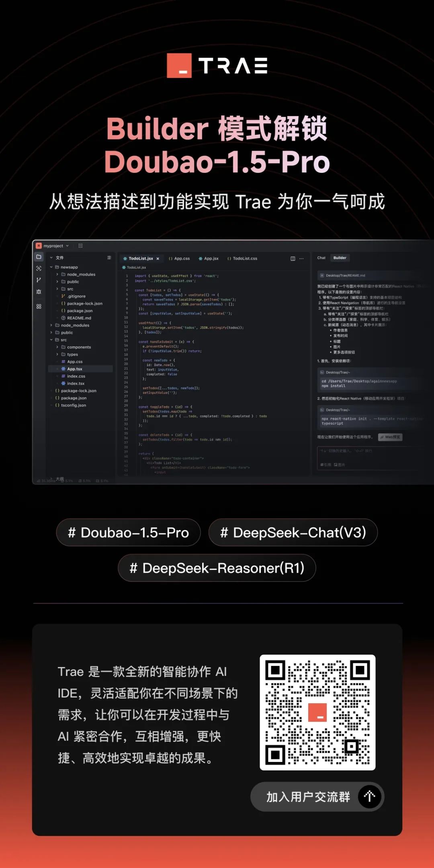This screenshot has width=434, height=868.
Task: Click code line "const deleteTodo = (id) => {"
Action: 166,435
